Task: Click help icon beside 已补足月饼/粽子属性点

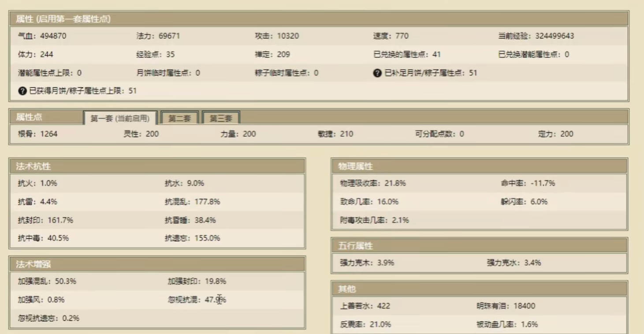Action: tap(377, 73)
